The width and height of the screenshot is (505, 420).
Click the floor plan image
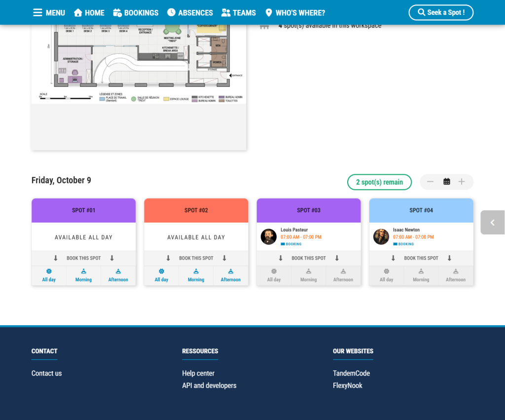(139, 64)
